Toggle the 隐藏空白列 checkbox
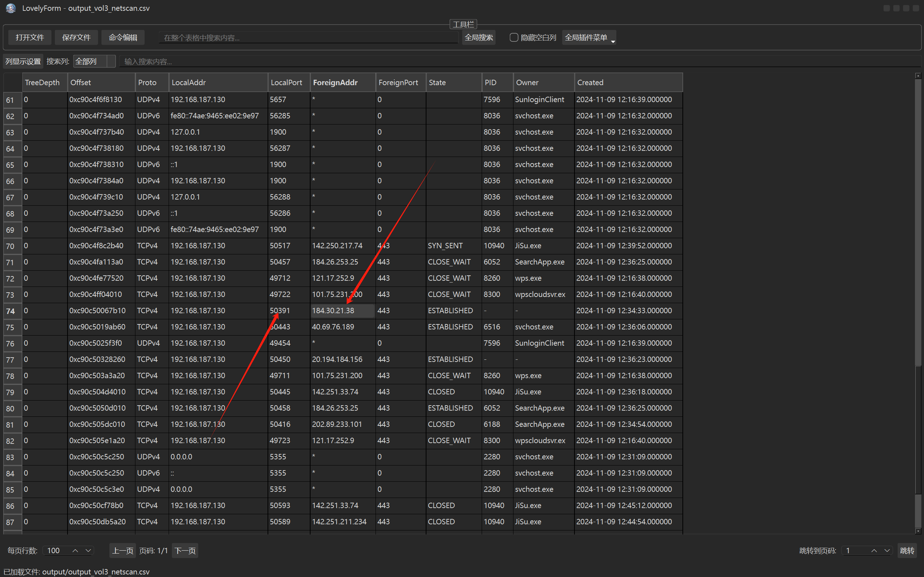This screenshot has height=577, width=924. [x=514, y=38]
